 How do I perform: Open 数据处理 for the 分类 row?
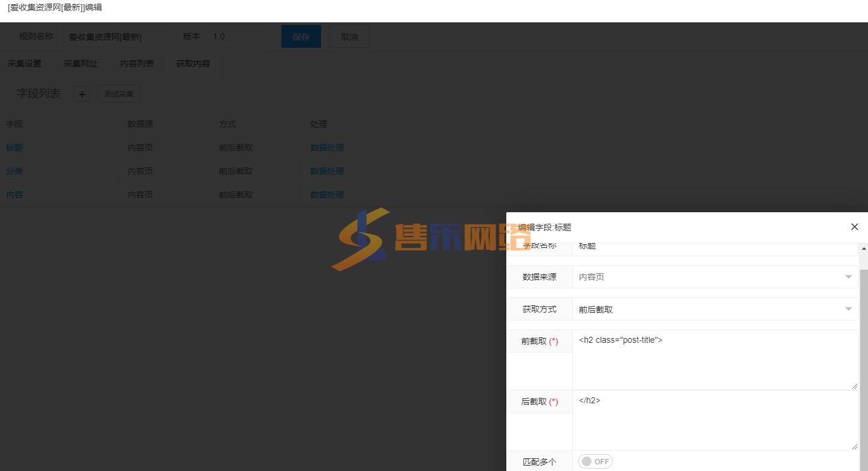[327, 171]
